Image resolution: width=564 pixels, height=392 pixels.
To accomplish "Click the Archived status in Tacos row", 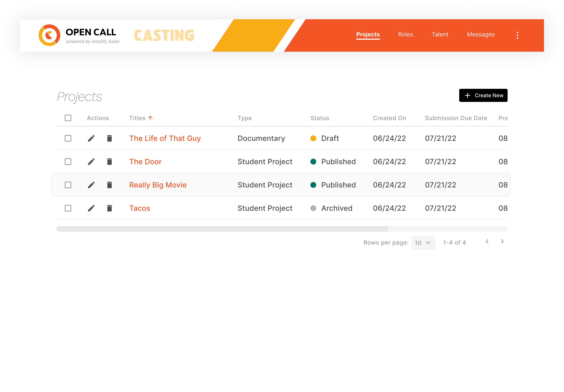I will (x=331, y=208).
